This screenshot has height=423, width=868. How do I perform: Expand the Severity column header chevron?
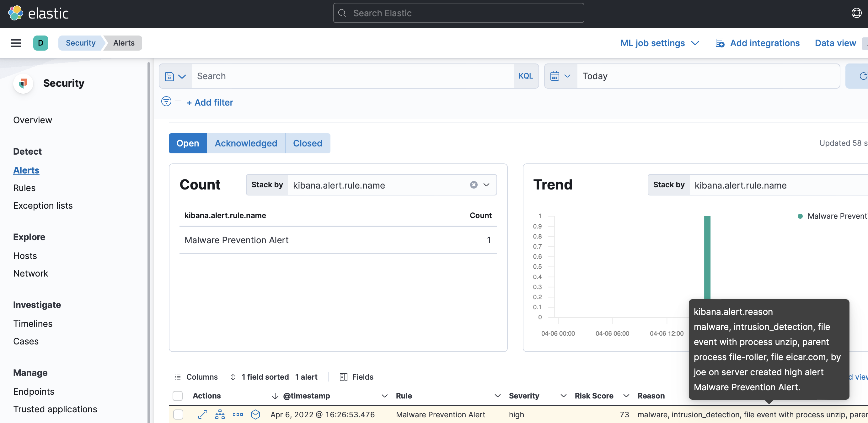tap(563, 396)
